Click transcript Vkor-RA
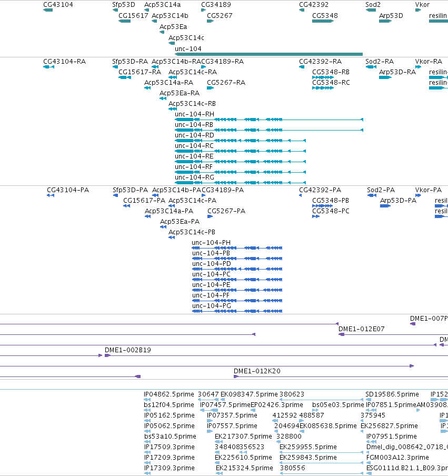 (x=418, y=67)
